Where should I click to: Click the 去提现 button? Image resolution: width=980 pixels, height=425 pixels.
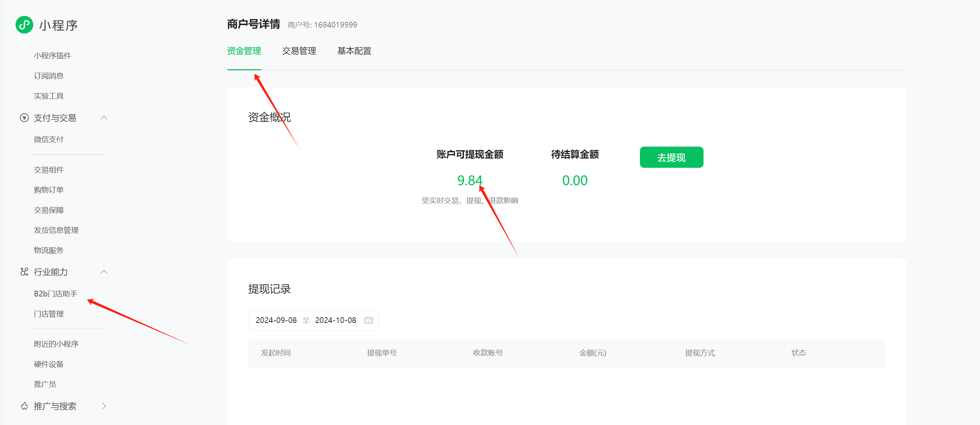click(671, 157)
